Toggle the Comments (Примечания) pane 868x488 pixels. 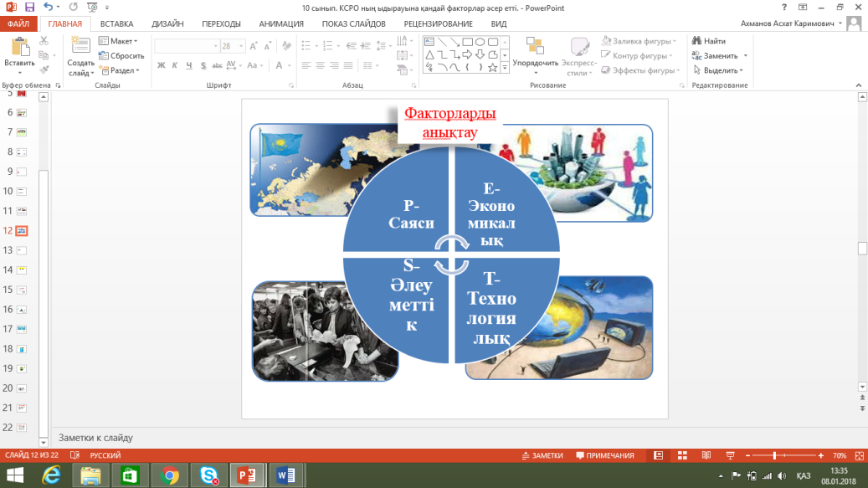pos(605,455)
